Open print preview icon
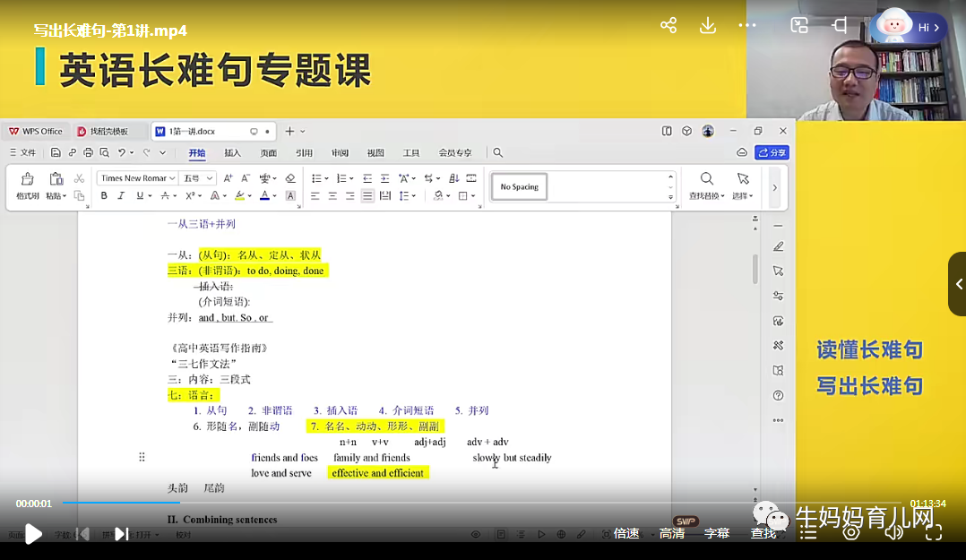966x560 pixels. tap(105, 153)
